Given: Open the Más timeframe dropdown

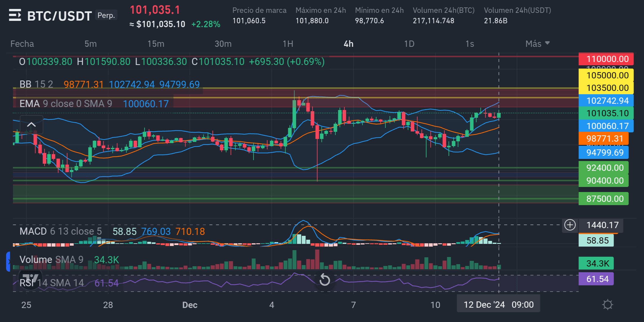Looking at the screenshot, I should pos(537,44).
